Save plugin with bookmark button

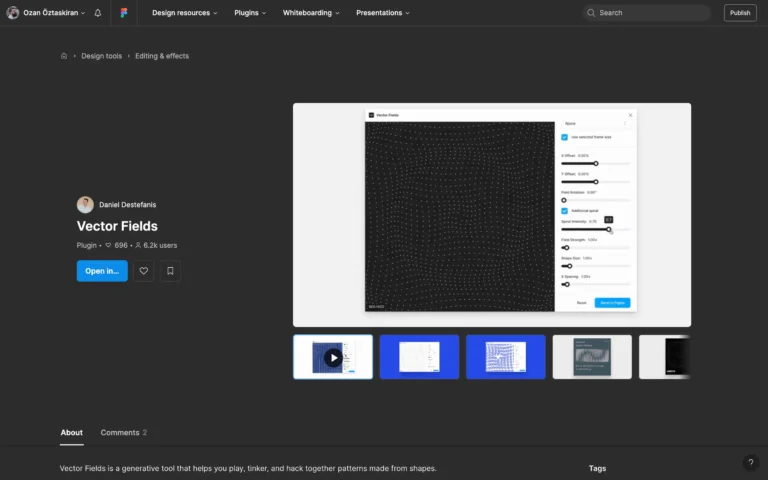[x=170, y=271]
